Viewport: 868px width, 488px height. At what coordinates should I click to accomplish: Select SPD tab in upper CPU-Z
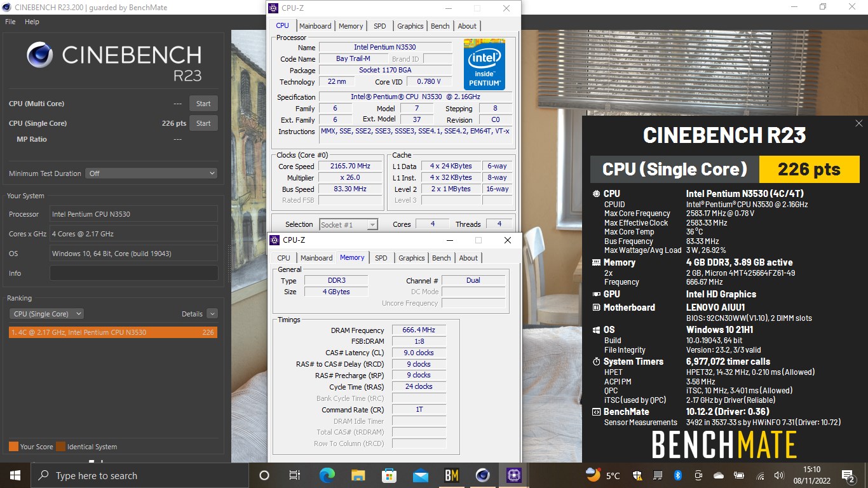(x=379, y=26)
